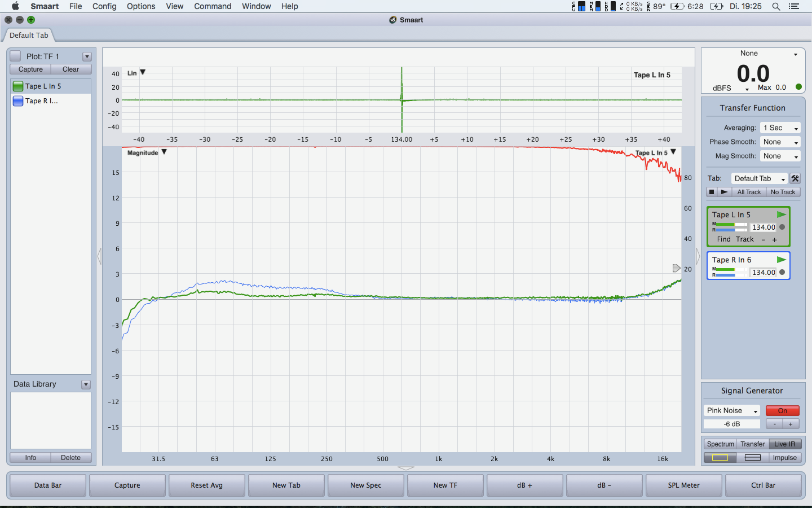Turn off the signal generator On button

click(783, 410)
